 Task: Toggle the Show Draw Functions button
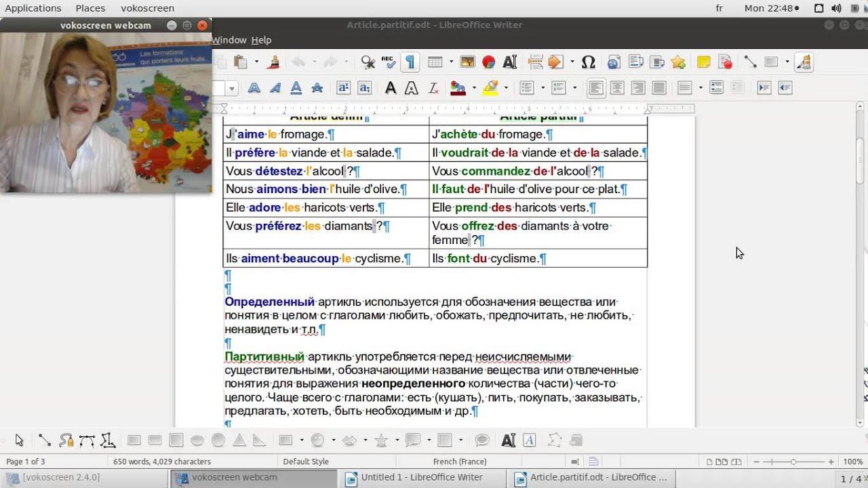tap(804, 62)
